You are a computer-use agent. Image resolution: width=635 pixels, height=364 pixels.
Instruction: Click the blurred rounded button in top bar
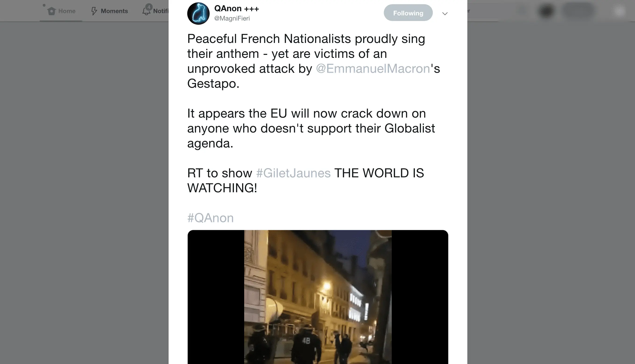(x=579, y=10)
